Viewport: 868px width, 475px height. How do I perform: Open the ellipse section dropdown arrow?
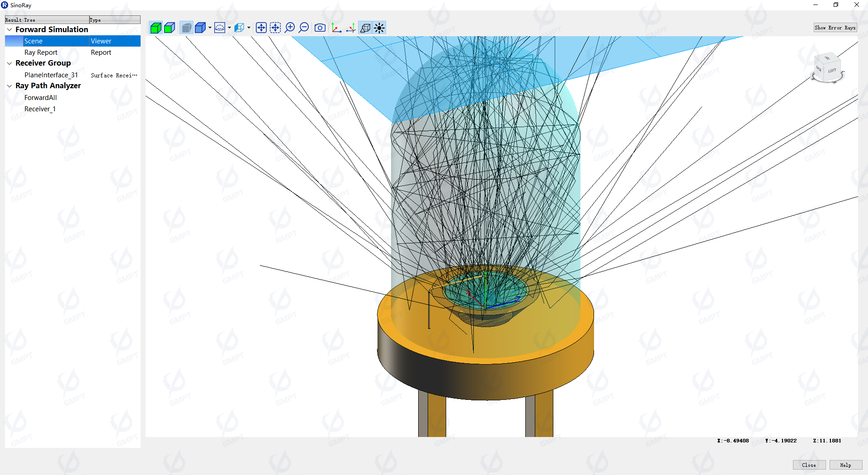[229, 28]
